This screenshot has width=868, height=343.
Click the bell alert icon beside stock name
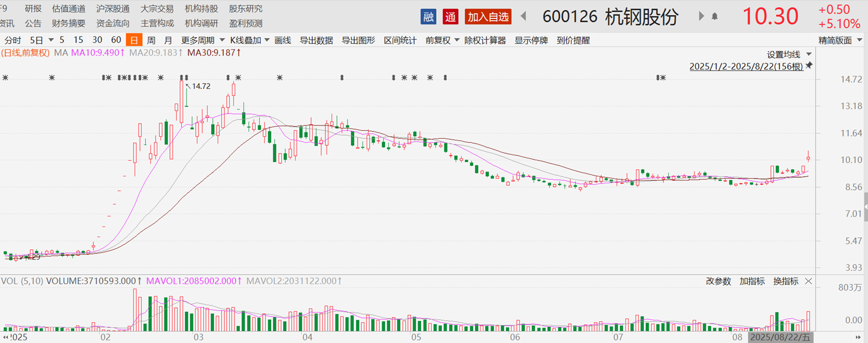714,17
